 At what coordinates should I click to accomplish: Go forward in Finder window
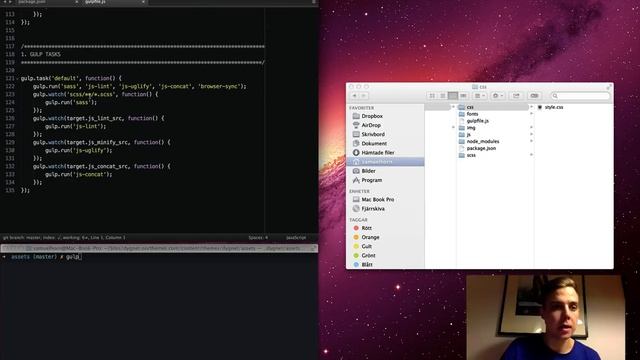coord(364,96)
